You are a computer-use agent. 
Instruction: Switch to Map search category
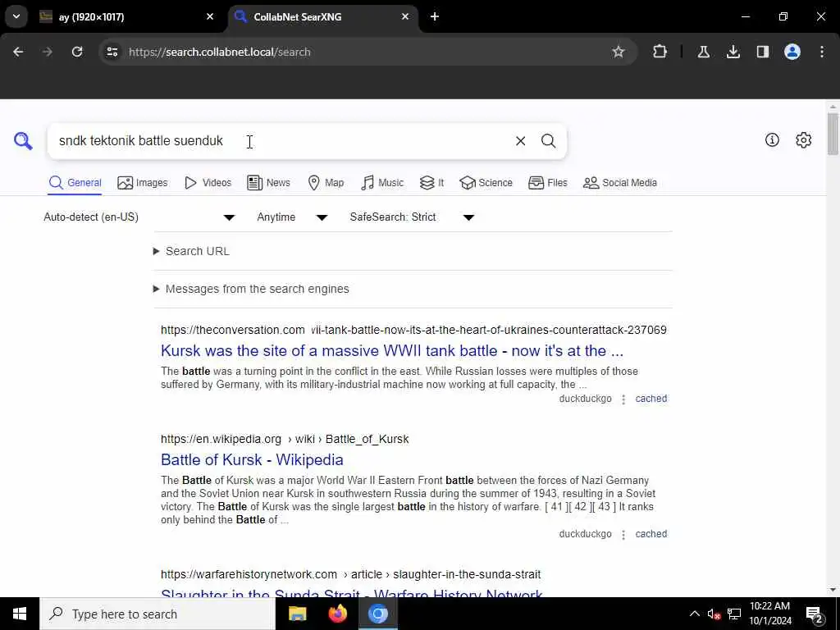tap(326, 183)
